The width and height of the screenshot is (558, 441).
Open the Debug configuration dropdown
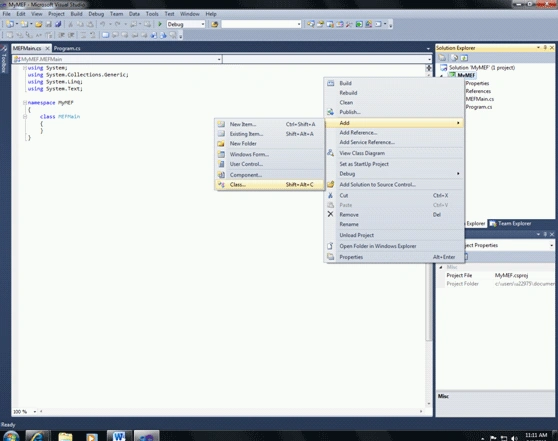186,24
